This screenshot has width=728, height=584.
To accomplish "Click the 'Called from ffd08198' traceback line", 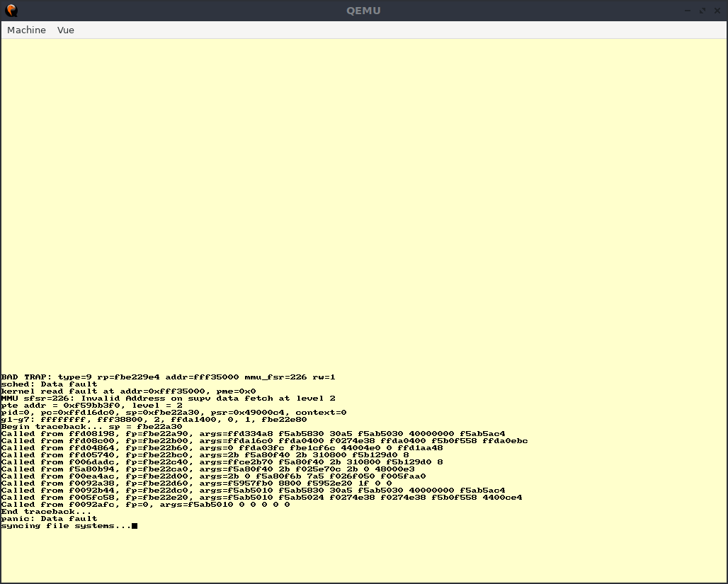I will pyautogui.click(x=253, y=434).
